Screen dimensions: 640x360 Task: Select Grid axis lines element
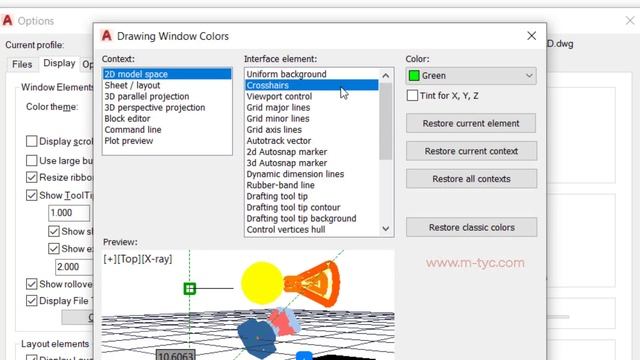(312, 129)
